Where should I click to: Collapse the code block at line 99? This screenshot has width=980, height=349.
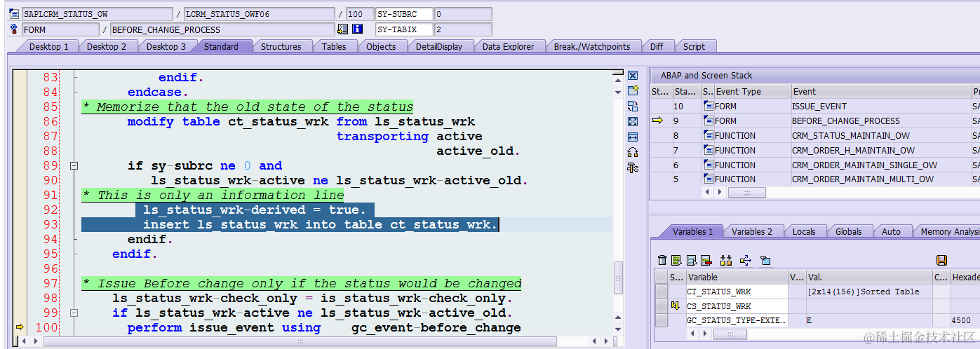tap(74, 313)
